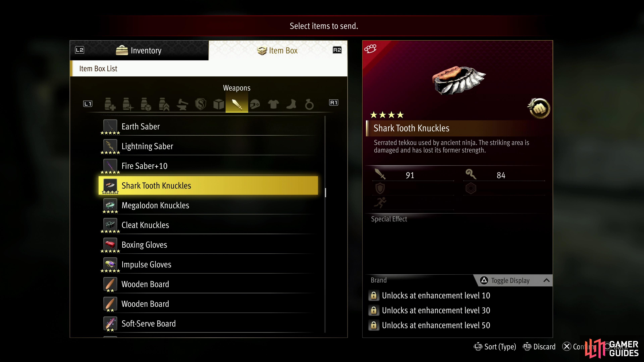Select the shirt body armor category icon
The height and width of the screenshot is (362, 644).
pyautogui.click(x=273, y=104)
